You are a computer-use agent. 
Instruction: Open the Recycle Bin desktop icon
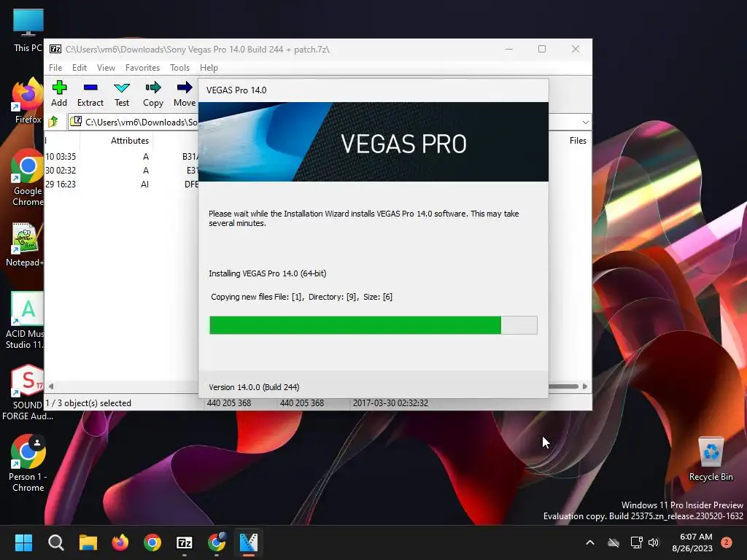[711, 459]
